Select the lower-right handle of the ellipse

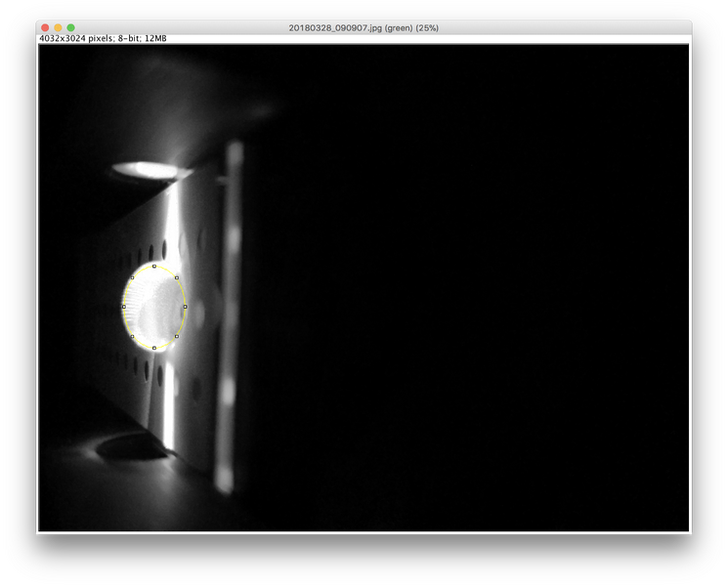pyautogui.click(x=176, y=336)
